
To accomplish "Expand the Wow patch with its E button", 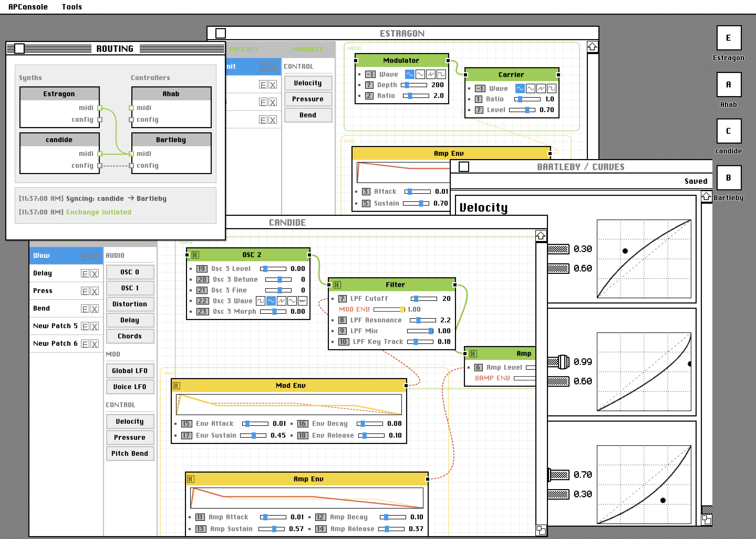I will coord(85,255).
